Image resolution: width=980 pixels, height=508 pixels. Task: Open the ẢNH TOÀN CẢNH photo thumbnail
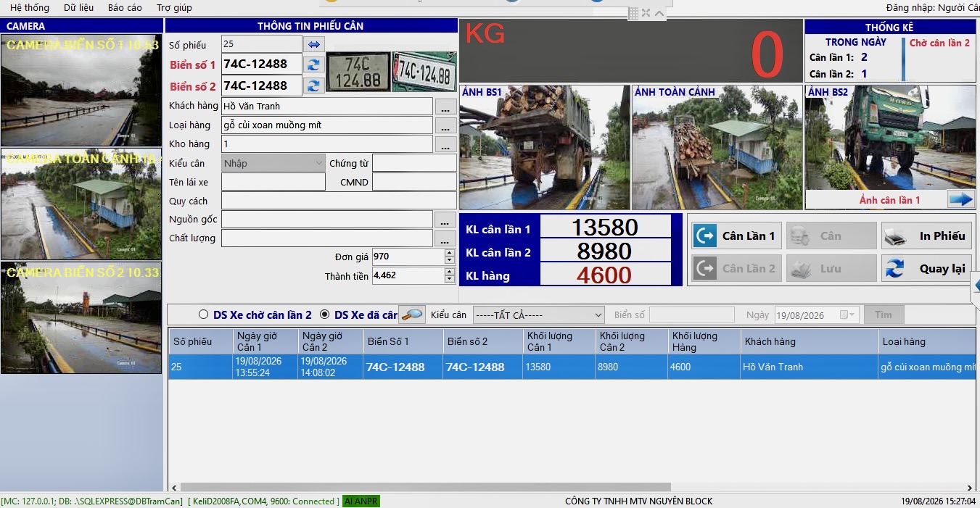point(717,148)
